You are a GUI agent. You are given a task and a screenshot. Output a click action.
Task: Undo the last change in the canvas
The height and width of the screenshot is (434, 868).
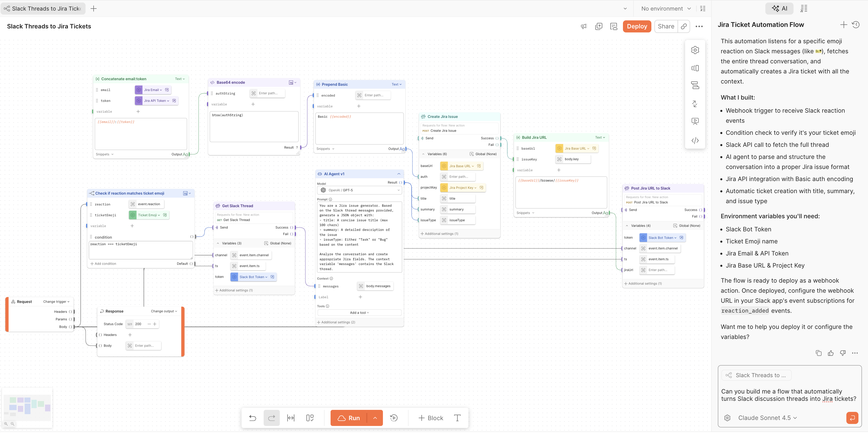pos(253,418)
